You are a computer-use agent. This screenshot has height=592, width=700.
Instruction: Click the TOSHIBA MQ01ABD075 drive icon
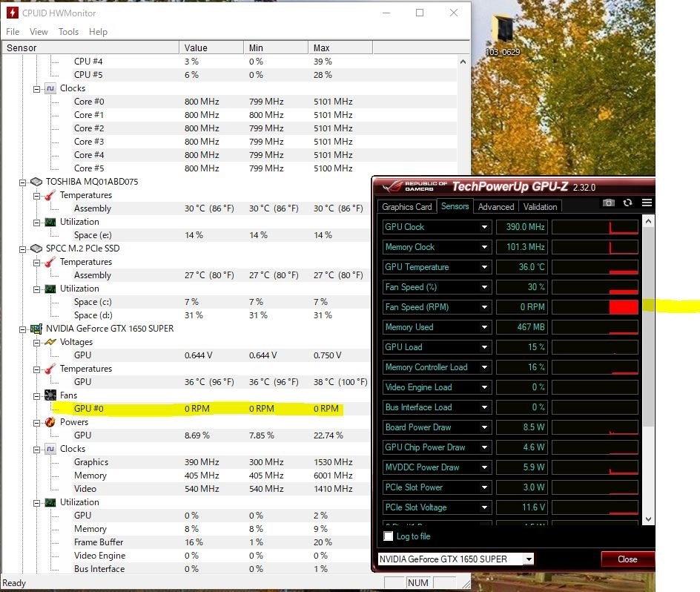coord(36,182)
